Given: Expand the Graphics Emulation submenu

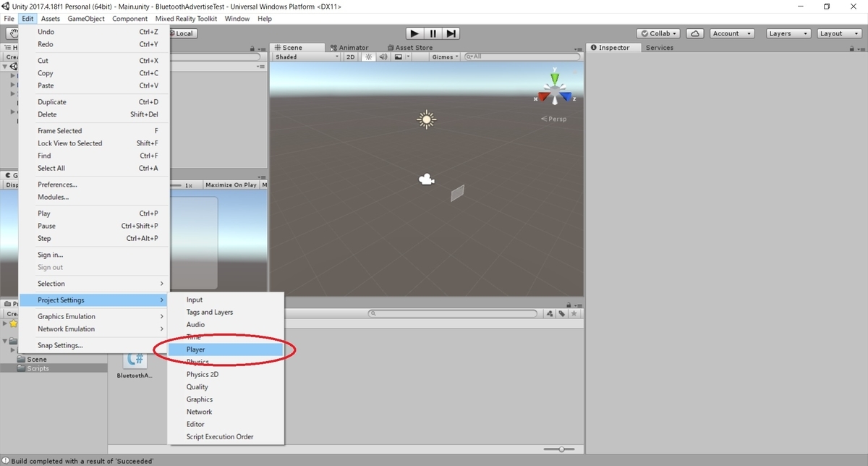Looking at the screenshot, I should (94, 316).
